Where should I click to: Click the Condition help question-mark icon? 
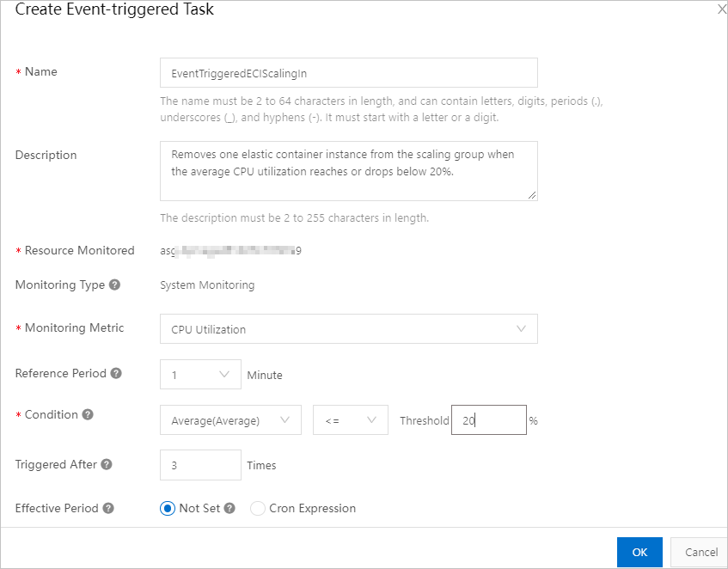(88, 414)
